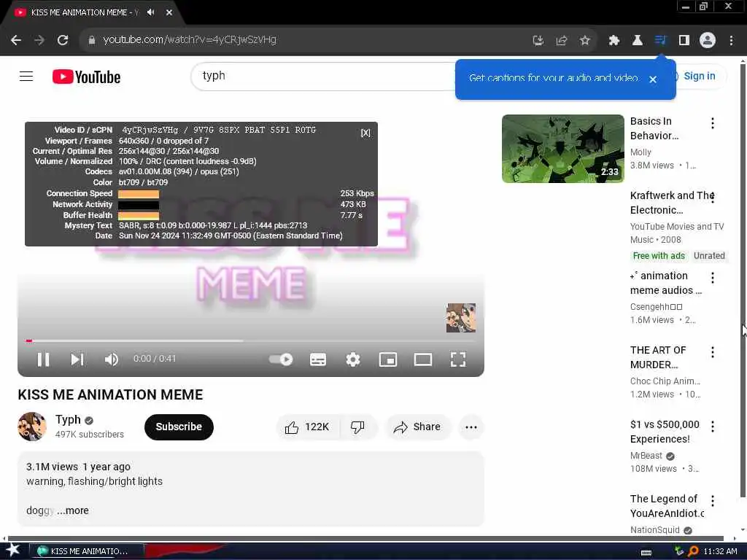The height and width of the screenshot is (560, 747).
Task: Switch to theater mode
Action: coord(422,359)
